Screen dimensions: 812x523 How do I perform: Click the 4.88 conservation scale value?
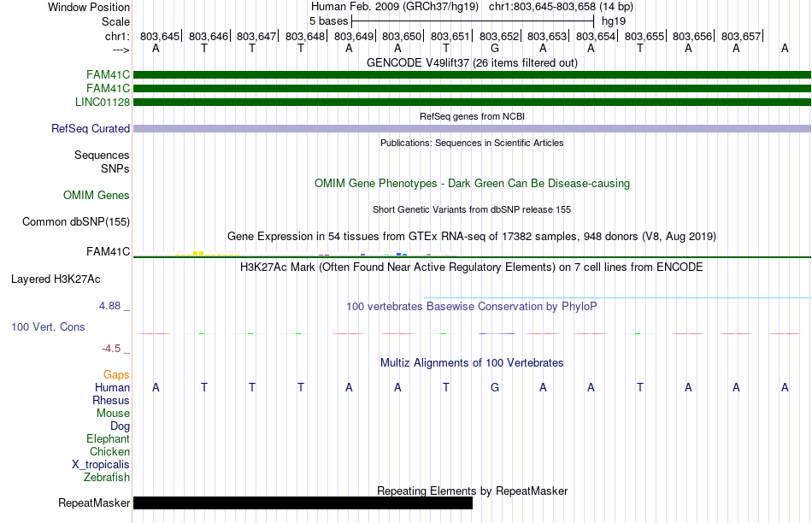coord(109,306)
